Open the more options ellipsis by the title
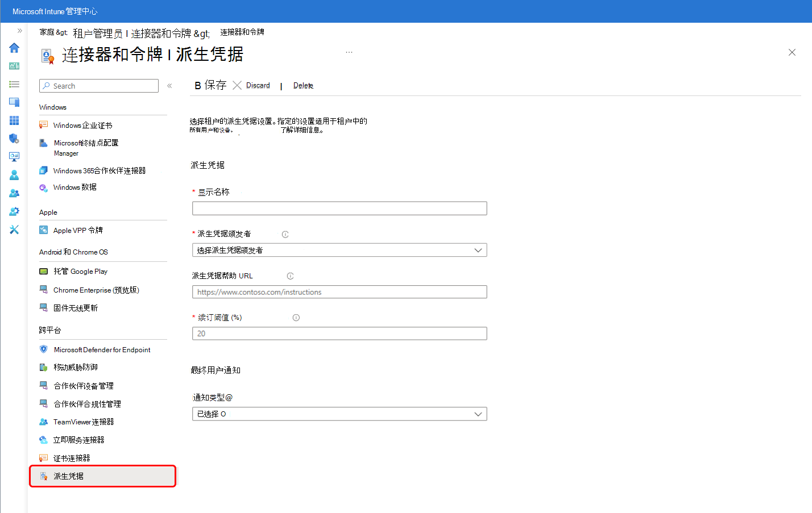Viewport: 812px width, 513px height. 349,52
